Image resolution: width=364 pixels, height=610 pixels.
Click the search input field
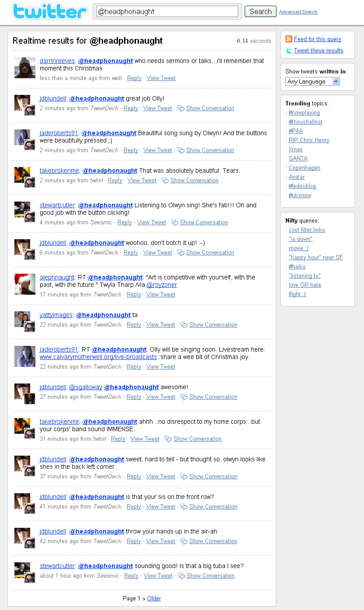167,11
